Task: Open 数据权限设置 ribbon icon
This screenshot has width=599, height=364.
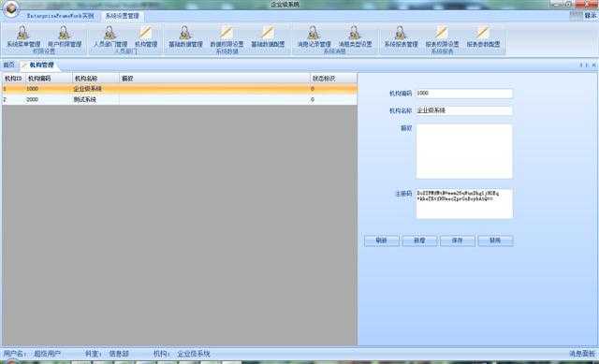Action: [x=226, y=36]
